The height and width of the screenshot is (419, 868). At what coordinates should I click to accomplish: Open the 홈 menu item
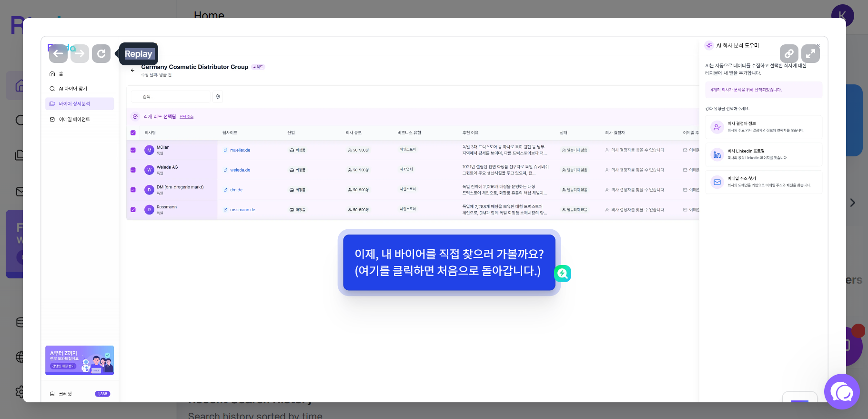click(80, 74)
